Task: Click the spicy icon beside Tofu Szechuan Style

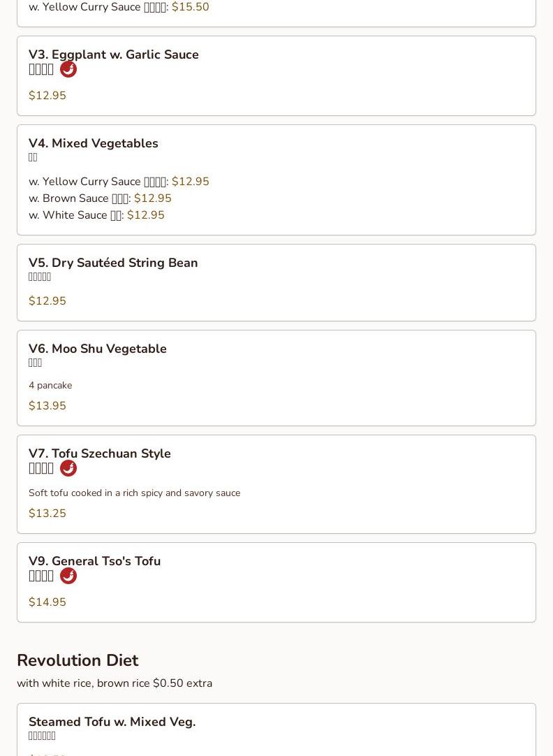Action: coord(68,468)
